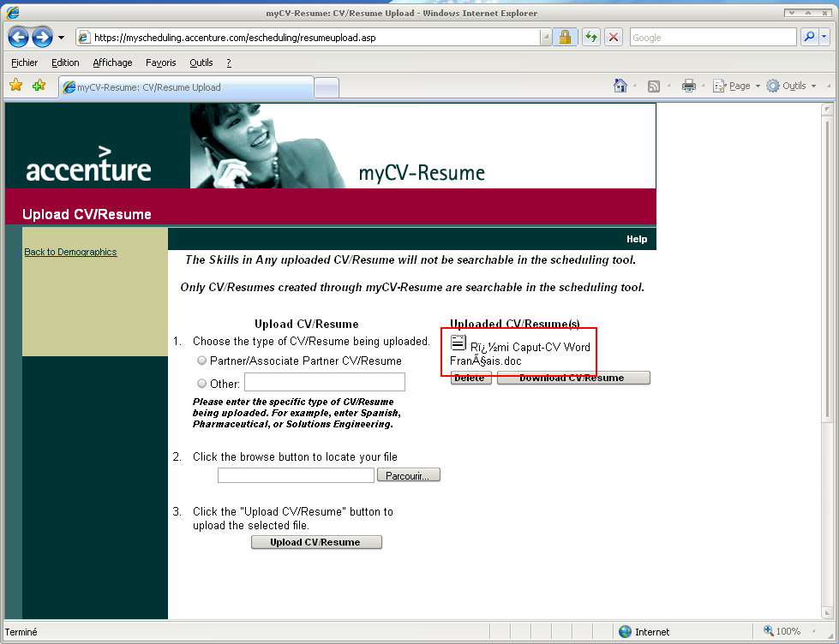Click the Stop loading red X icon
The image size is (839, 644).
pos(614,38)
